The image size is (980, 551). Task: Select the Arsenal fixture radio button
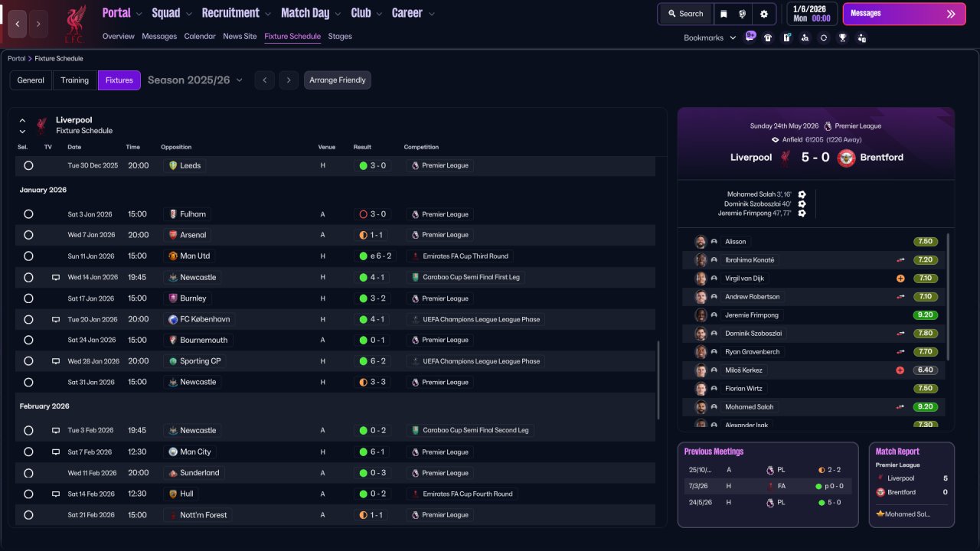tap(28, 235)
